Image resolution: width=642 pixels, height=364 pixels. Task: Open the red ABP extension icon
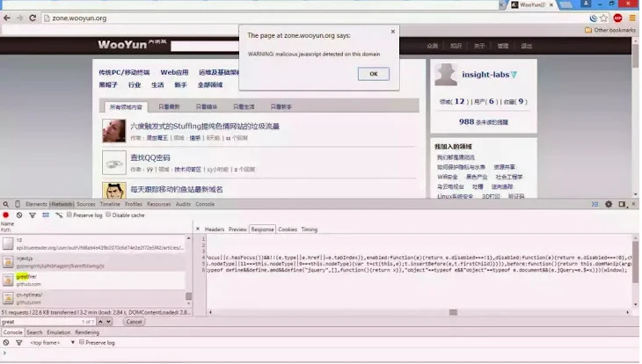click(618, 18)
